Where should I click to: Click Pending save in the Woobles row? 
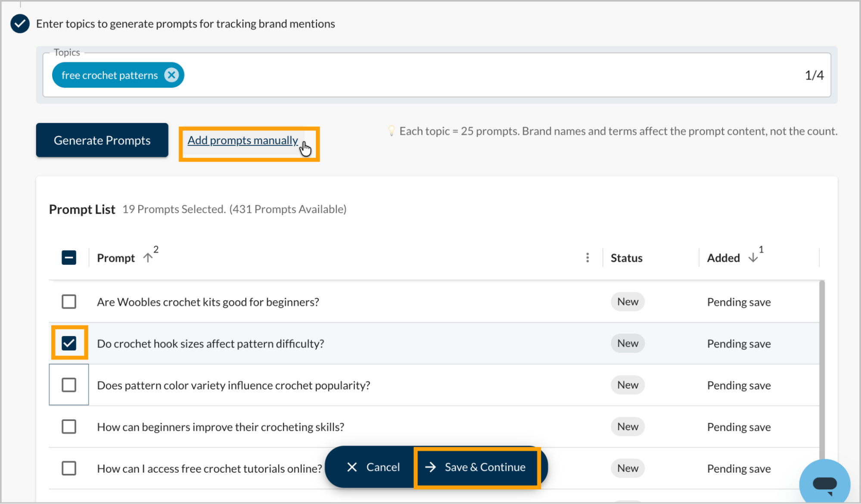click(739, 302)
